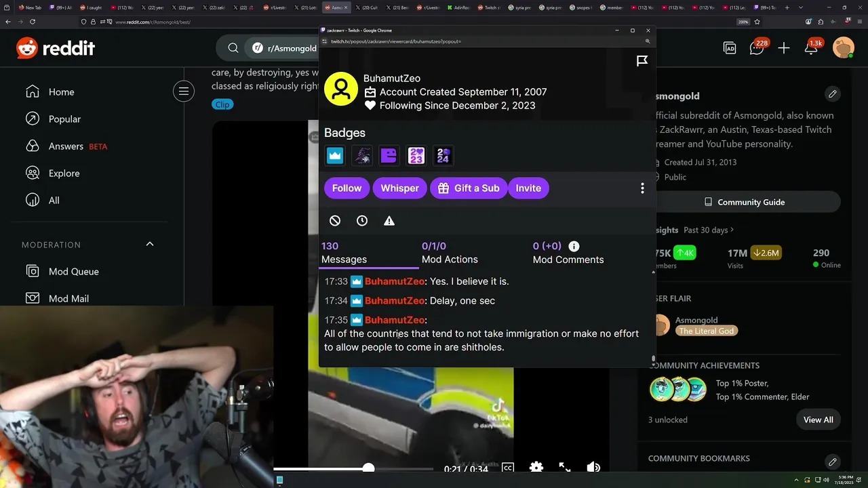Collapse the Reddit sidebar hamburger button
This screenshot has width=868, height=488.
click(183, 91)
